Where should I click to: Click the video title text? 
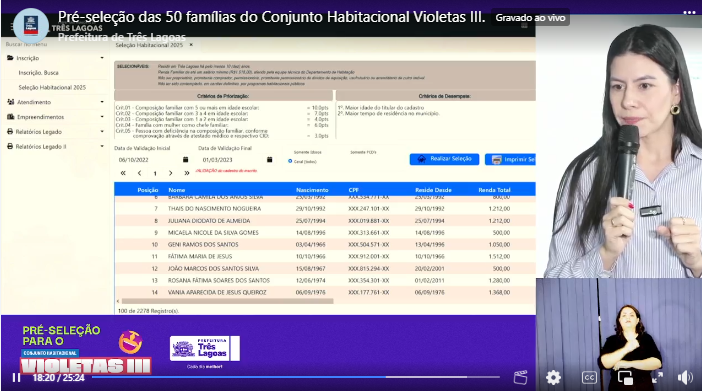(x=271, y=17)
